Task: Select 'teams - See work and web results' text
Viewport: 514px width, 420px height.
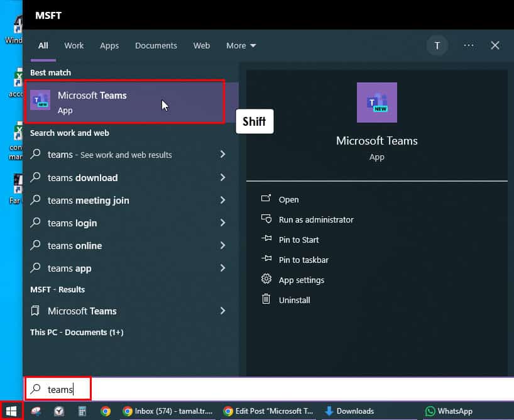Action: click(x=109, y=155)
